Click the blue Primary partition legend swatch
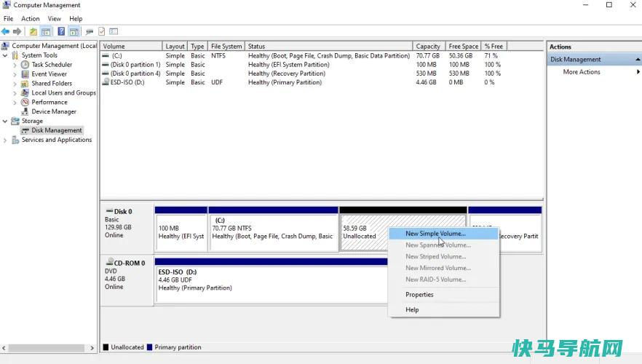 coord(149,347)
